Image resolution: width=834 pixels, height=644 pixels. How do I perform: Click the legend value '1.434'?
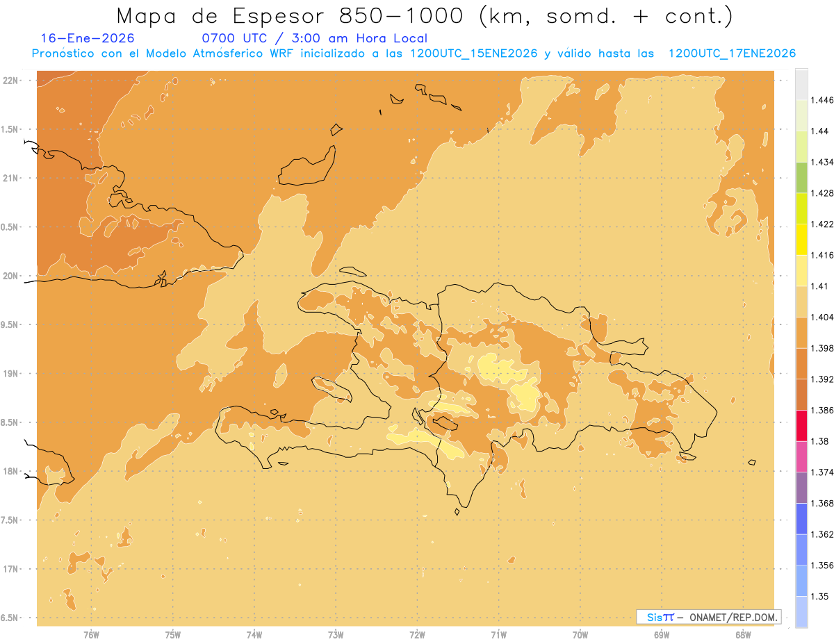[x=822, y=162]
